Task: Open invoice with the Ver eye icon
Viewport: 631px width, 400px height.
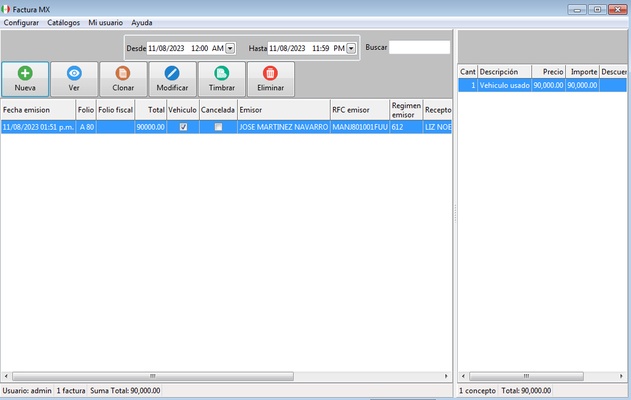Action: (x=74, y=79)
